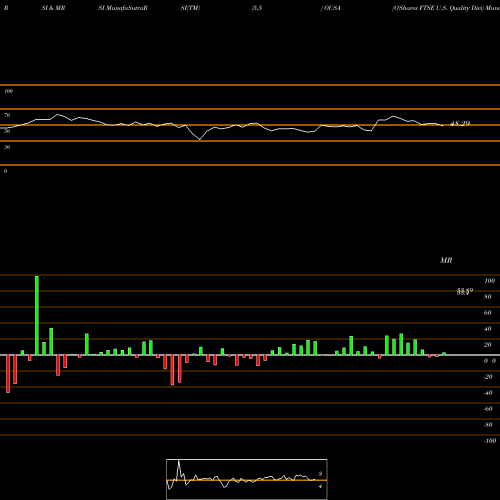Click the lowest dip of the RSI line
This screenshot has width=500, height=500.
[x=200, y=139]
